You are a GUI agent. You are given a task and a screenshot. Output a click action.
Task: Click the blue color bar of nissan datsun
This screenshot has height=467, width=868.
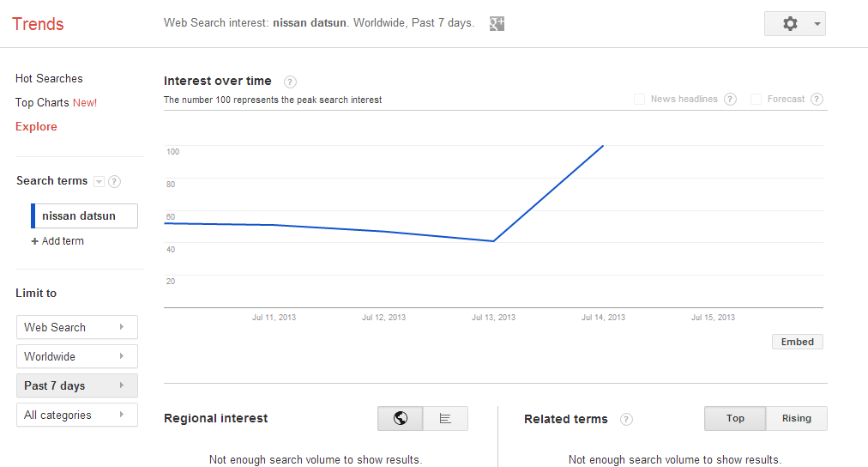33,216
